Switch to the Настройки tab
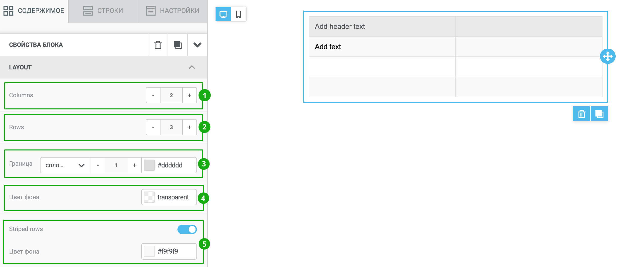 coord(173,11)
